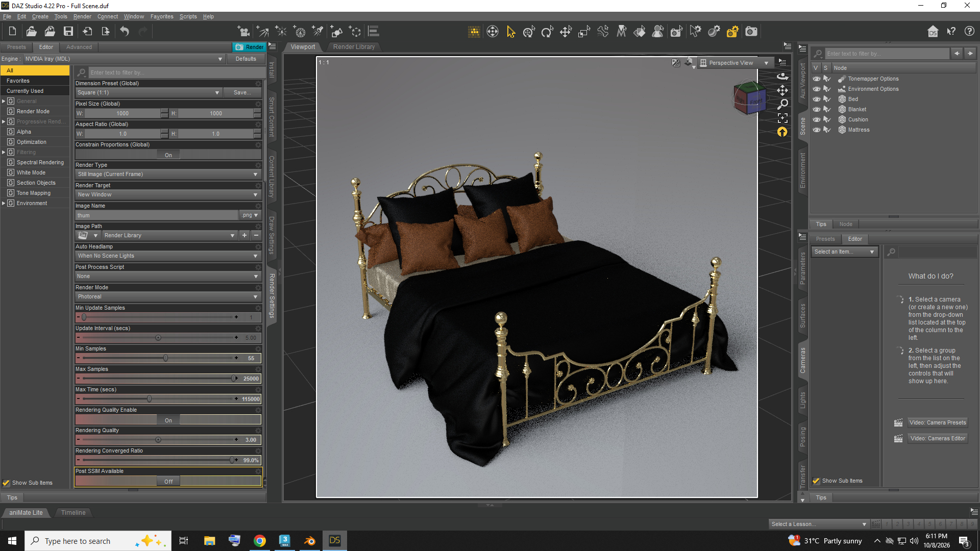Click the New scene file icon

[x=13, y=32]
